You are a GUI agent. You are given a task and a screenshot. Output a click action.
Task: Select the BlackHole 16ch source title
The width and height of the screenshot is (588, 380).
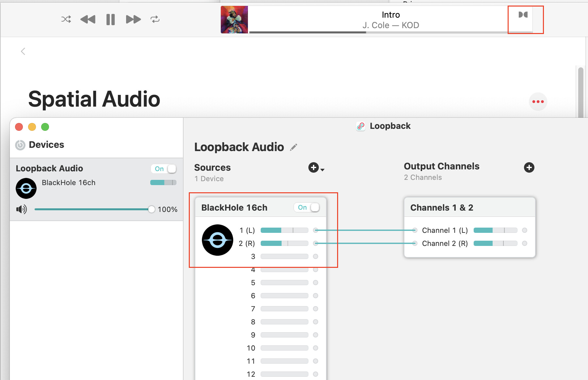coord(234,208)
